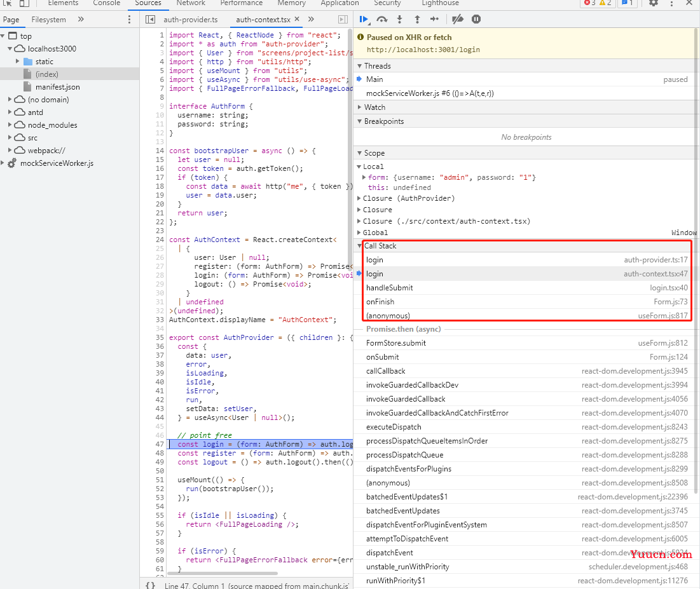The height and width of the screenshot is (589, 700).
Task: Collapse the localhost:3000 tree node
Action: [10, 48]
